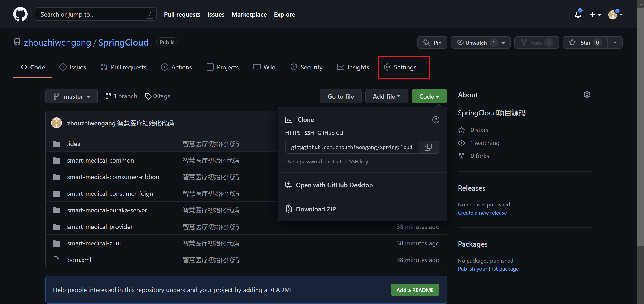Open the Clone help question icon
The image size is (644, 304).
point(436,120)
